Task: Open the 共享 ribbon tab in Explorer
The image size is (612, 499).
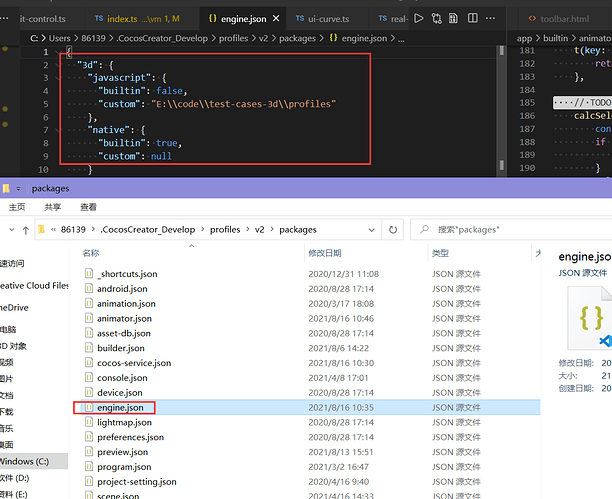Action: click(x=53, y=207)
